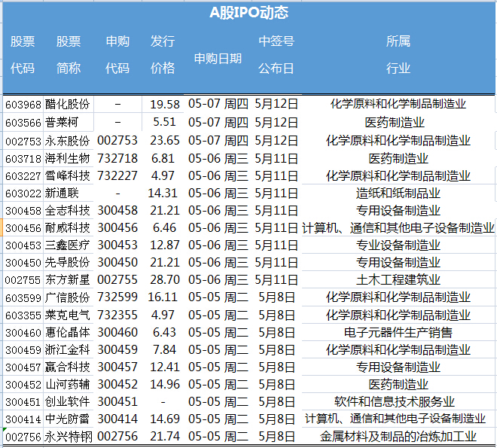Select the 醋化股份 name cell

[x=68, y=104]
